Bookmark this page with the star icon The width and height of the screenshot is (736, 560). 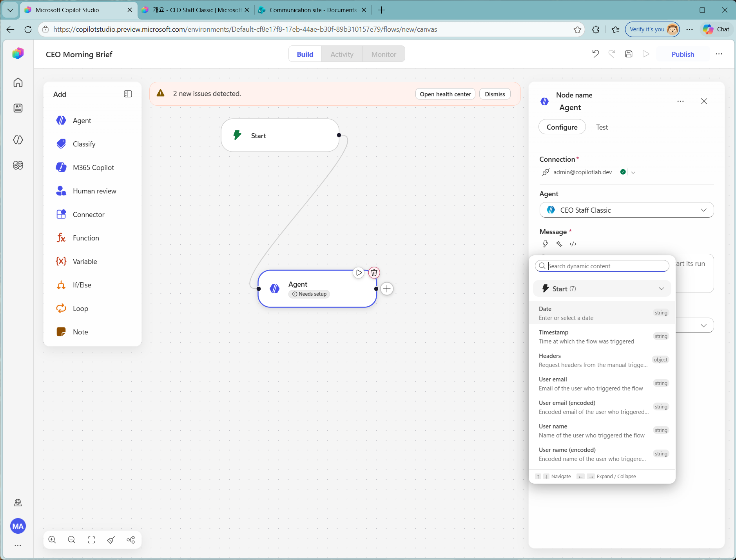point(577,29)
